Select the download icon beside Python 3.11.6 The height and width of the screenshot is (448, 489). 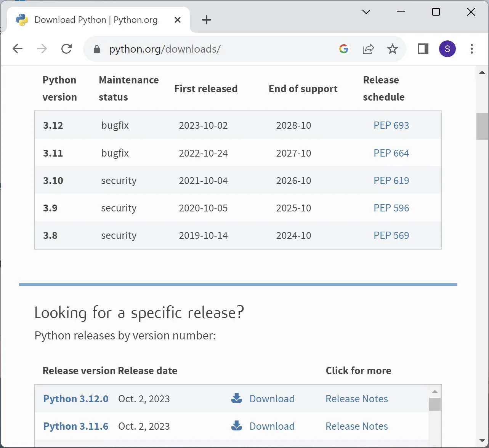236,426
